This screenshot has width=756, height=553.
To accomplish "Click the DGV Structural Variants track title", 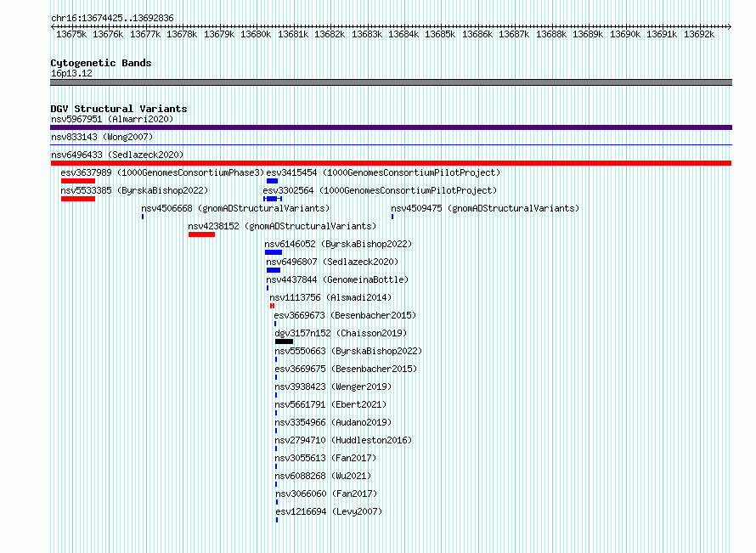I will click(119, 109).
